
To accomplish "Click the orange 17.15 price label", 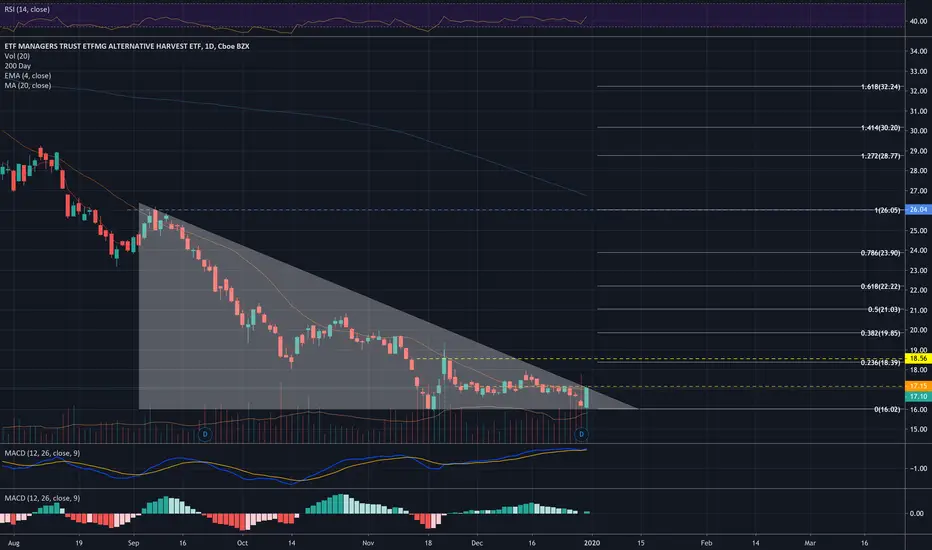I will [918, 386].
